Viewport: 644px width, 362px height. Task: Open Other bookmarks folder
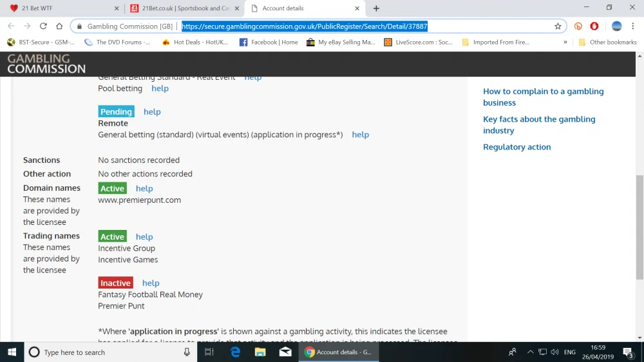pos(607,42)
